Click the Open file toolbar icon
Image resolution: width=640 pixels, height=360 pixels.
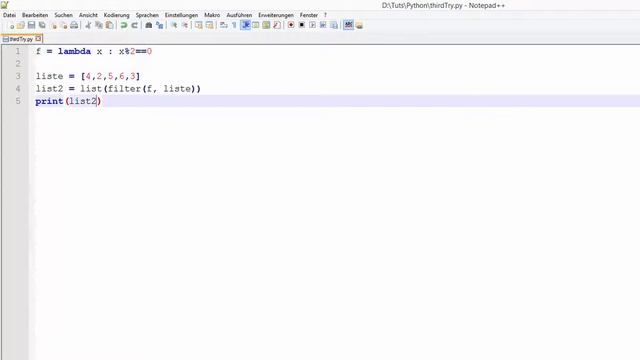(x=21, y=25)
